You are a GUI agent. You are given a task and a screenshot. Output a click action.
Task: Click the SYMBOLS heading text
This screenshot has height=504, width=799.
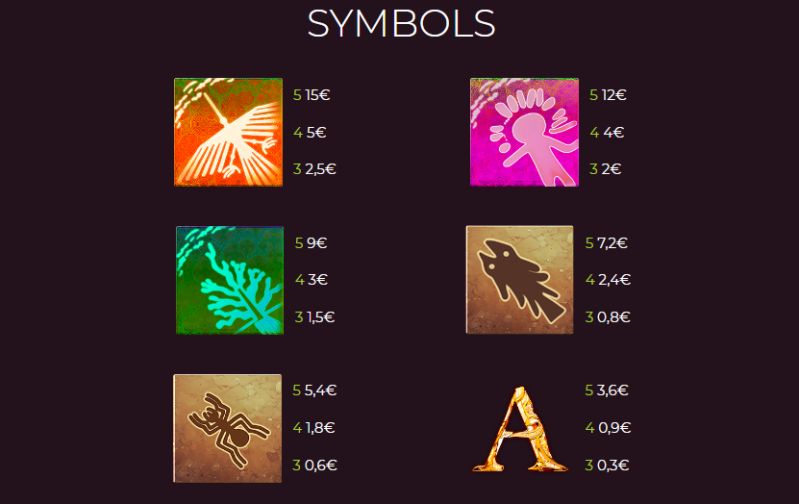[x=401, y=23]
